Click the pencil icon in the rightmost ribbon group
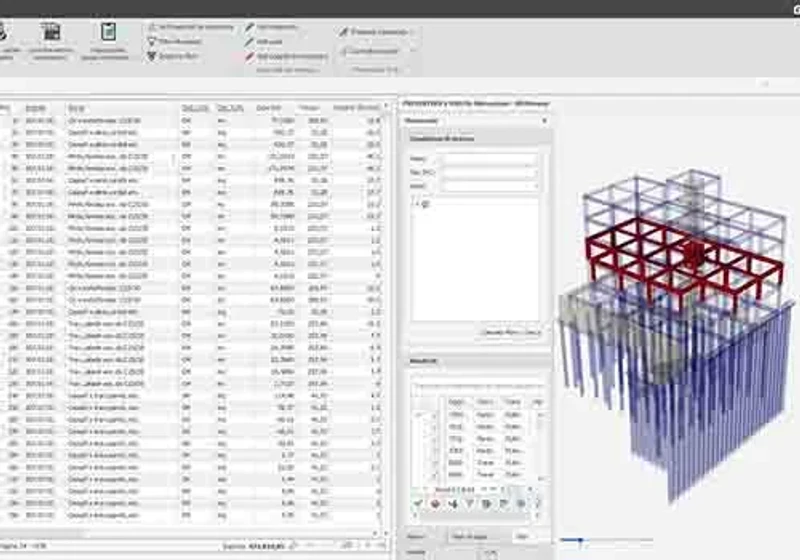 343,32
